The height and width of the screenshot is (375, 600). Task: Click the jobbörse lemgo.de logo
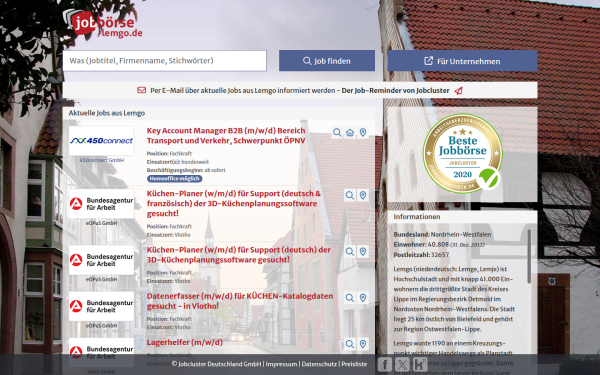click(x=103, y=24)
